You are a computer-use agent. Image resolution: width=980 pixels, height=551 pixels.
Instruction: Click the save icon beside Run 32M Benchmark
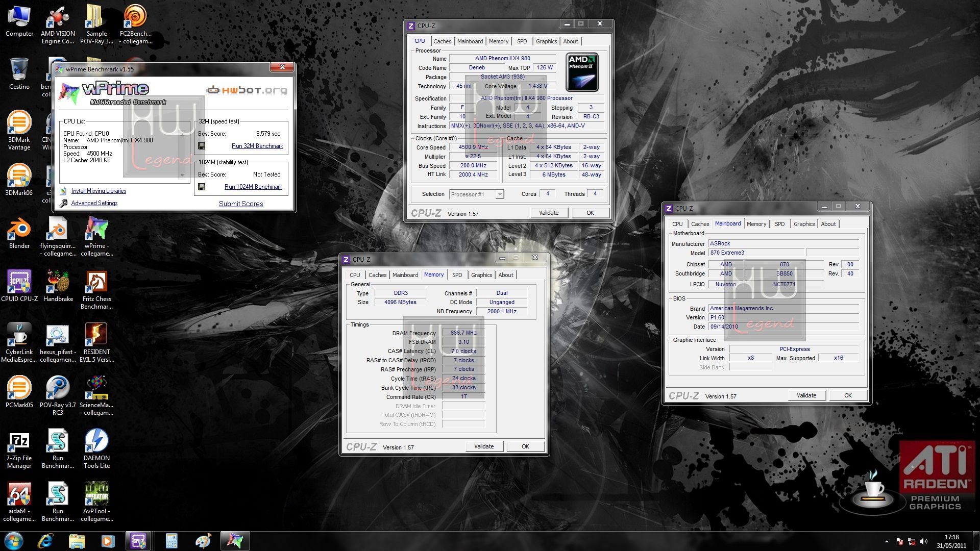[202, 146]
